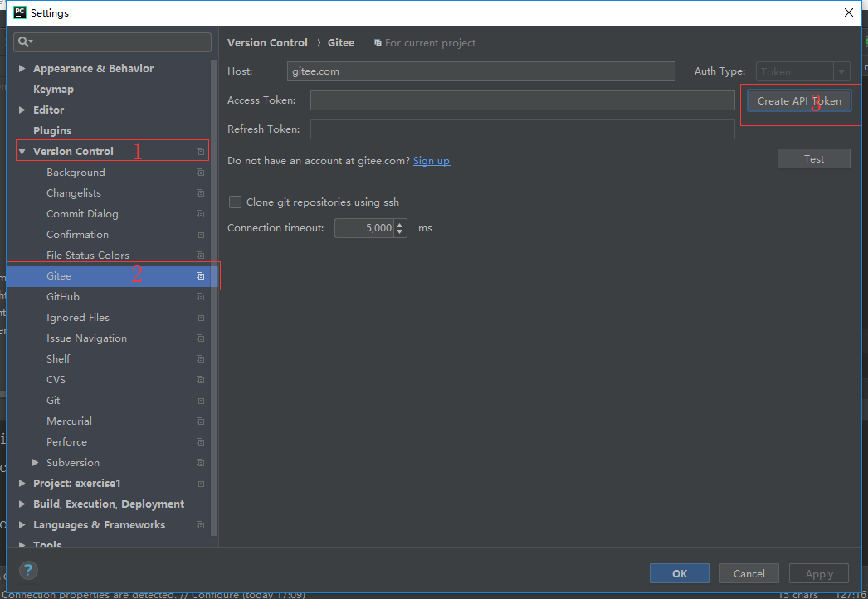Select Perforce tree item
This screenshot has width=868, height=599.
66,441
